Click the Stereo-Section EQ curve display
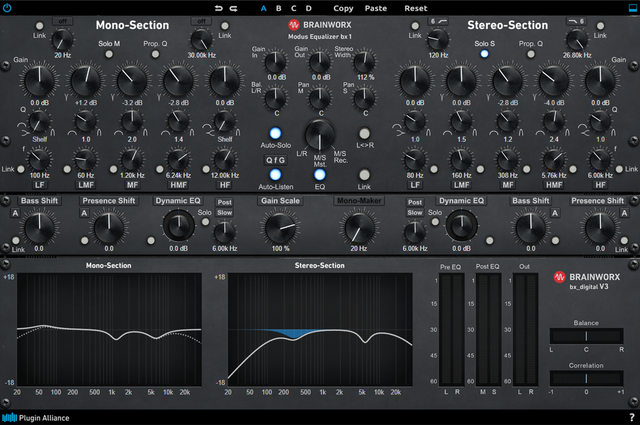Image resolution: width=640 pixels, height=425 pixels. click(320, 329)
